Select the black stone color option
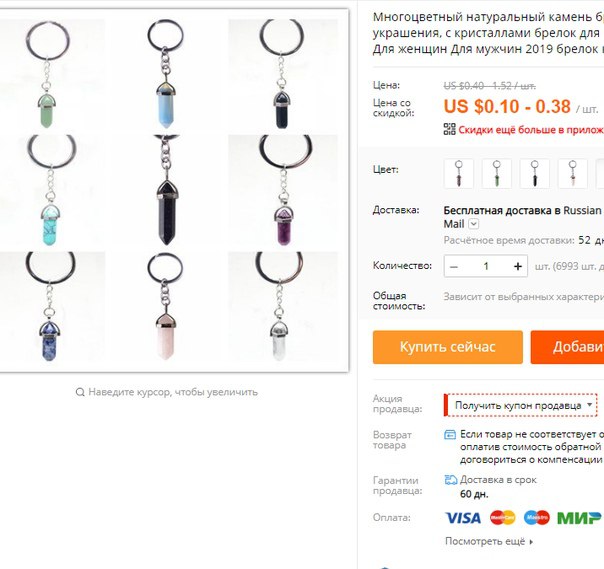This screenshot has width=604, height=569. click(534, 174)
